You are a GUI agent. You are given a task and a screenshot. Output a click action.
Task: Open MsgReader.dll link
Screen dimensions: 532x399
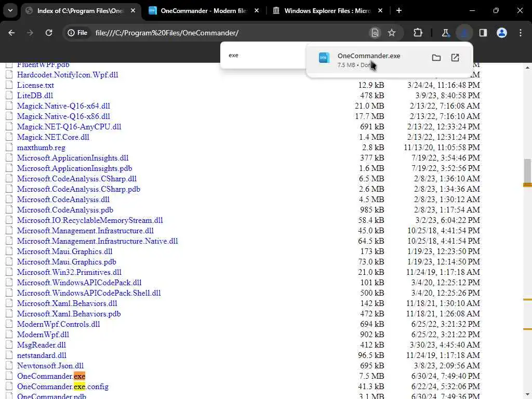[x=42, y=345]
